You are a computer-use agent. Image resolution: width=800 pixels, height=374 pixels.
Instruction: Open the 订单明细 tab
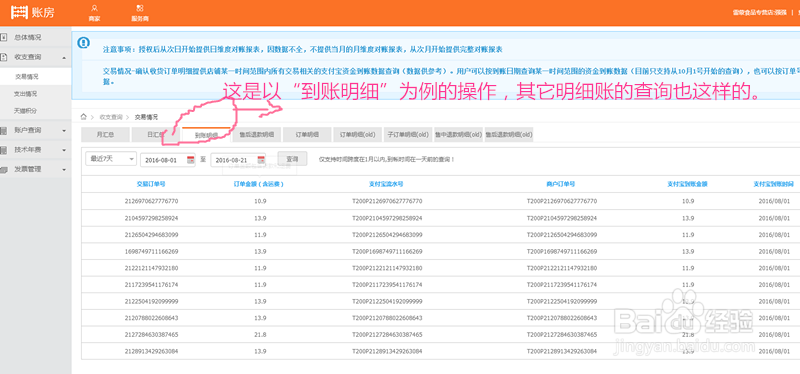[307, 135]
